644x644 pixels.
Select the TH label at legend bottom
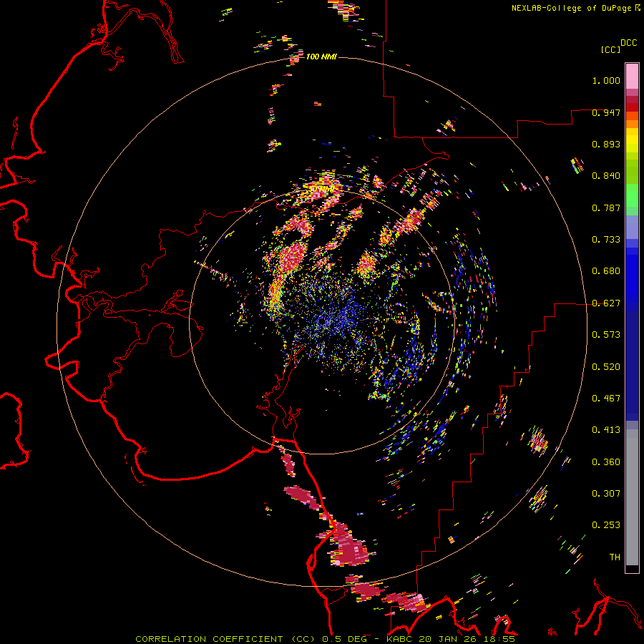pyautogui.click(x=615, y=557)
